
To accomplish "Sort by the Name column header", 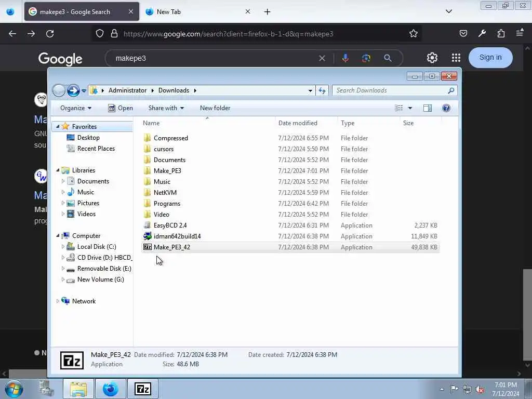I will click(x=208, y=123).
